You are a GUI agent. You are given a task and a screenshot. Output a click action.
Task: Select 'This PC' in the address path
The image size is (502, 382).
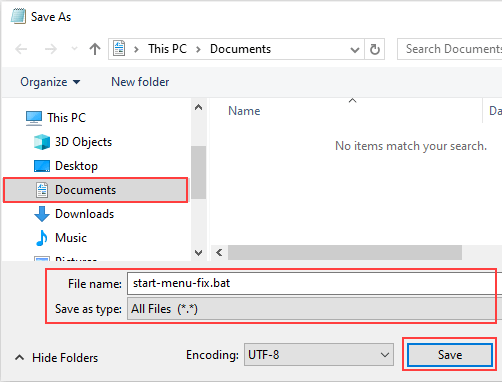[x=167, y=49]
